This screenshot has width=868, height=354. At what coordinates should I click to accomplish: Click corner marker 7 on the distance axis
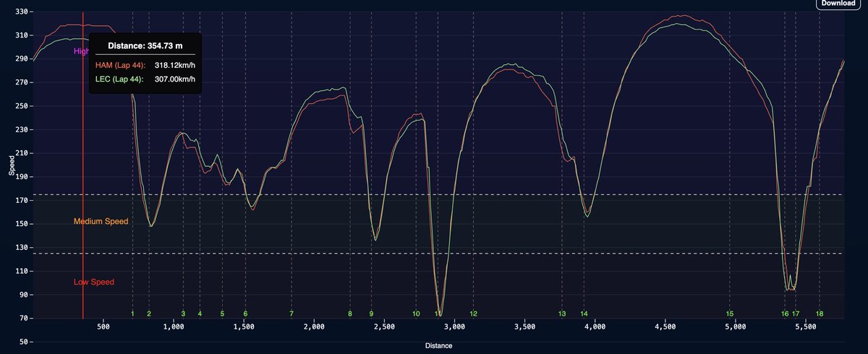tap(292, 314)
